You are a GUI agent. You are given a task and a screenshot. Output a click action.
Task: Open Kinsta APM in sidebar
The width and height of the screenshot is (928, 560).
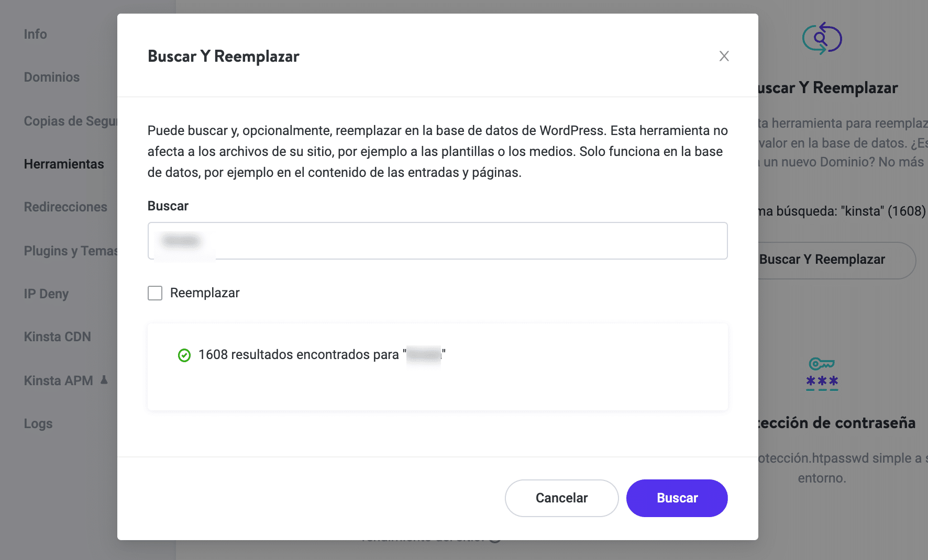[x=58, y=381]
